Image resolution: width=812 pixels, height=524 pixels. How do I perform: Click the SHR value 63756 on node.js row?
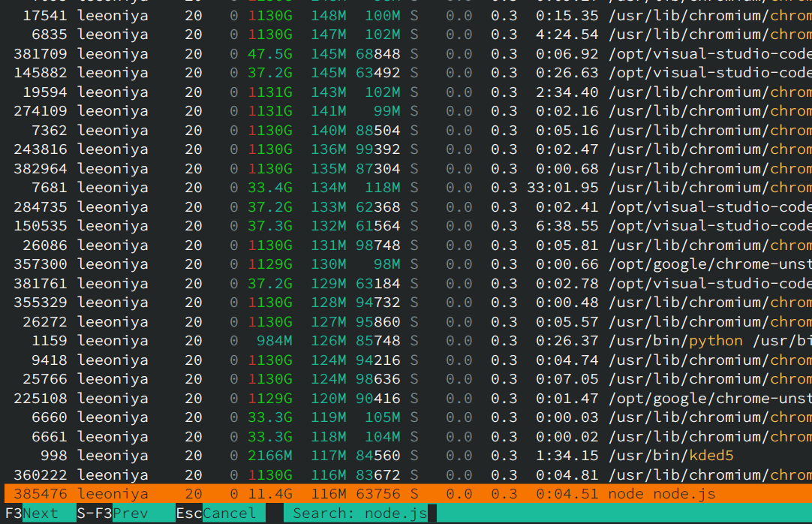click(x=382, y=494)
